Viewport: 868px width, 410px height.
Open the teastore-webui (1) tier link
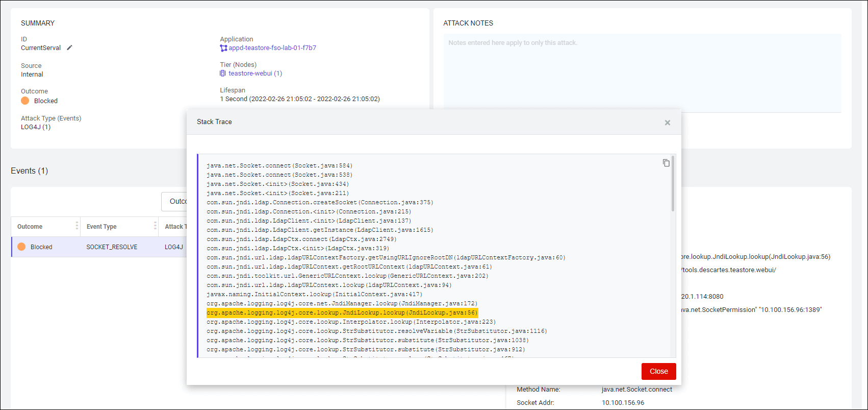point(255,74)
